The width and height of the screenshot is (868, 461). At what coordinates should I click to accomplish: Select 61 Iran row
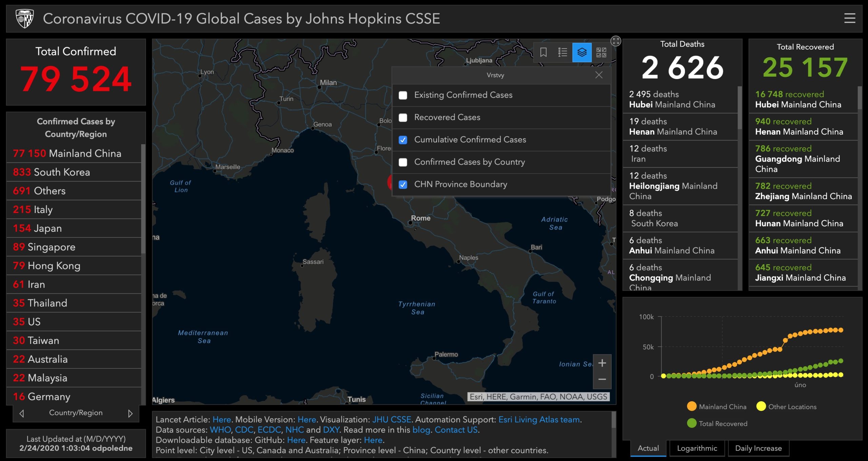pos(74,284)
